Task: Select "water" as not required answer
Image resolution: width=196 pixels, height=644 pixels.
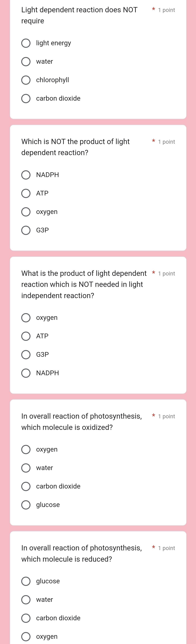Action: click(26, 62)
